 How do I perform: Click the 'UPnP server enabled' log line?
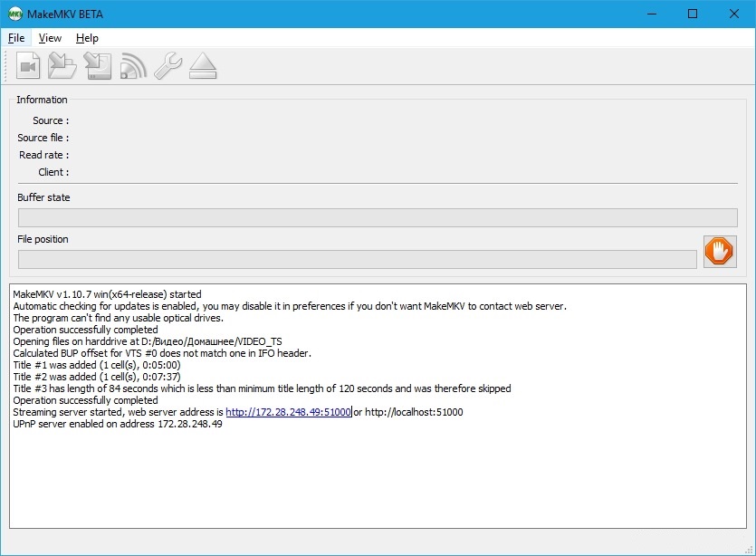[x=118, y=424]
